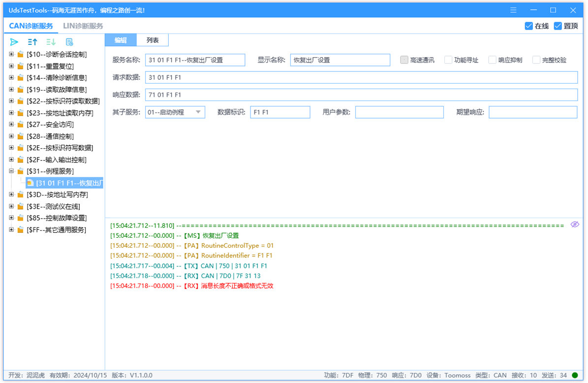Screen dimensions: 588x383
Task: Select the 编辑 tab
Action: click(121, 40)
